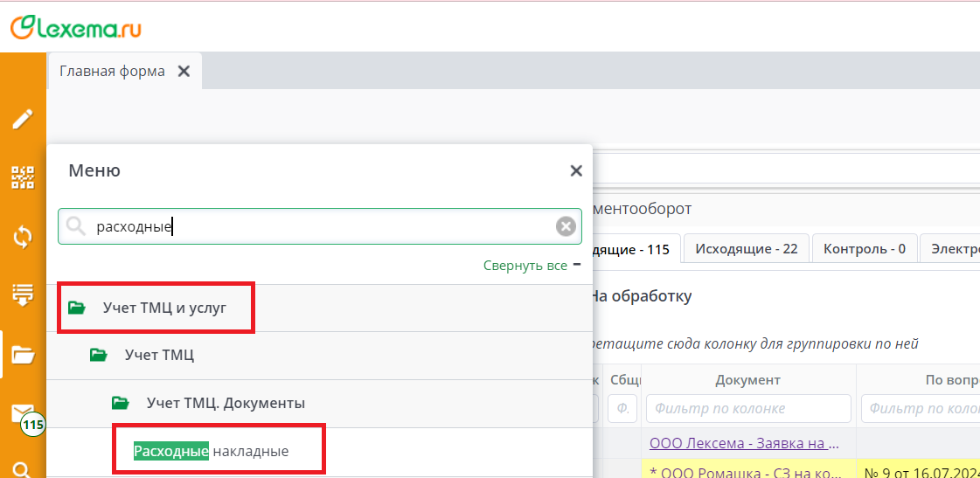The height and width of the screenshot is (478, 980).
Task: Collapse Учет ТМЦ. Документы folder
Action: pyautogui.click(x=226, y=403)
